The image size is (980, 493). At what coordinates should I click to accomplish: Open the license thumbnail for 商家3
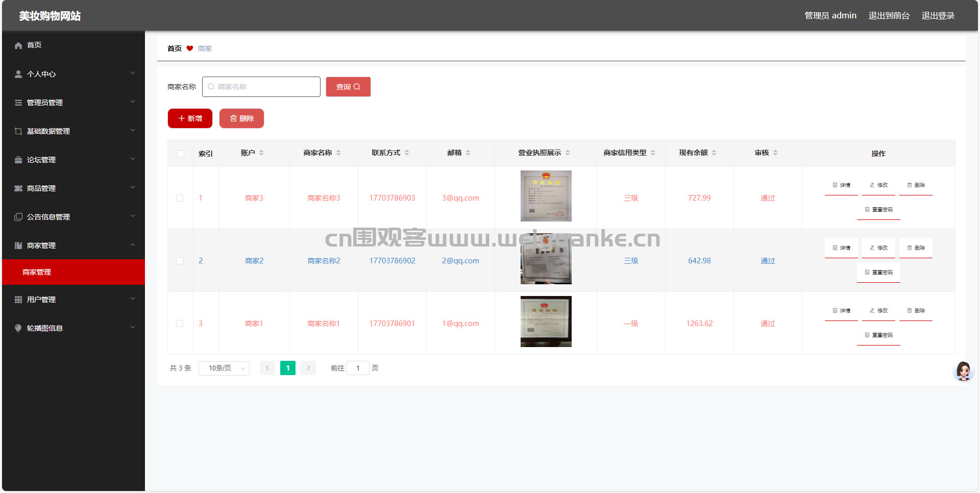[x=546, y=196]
